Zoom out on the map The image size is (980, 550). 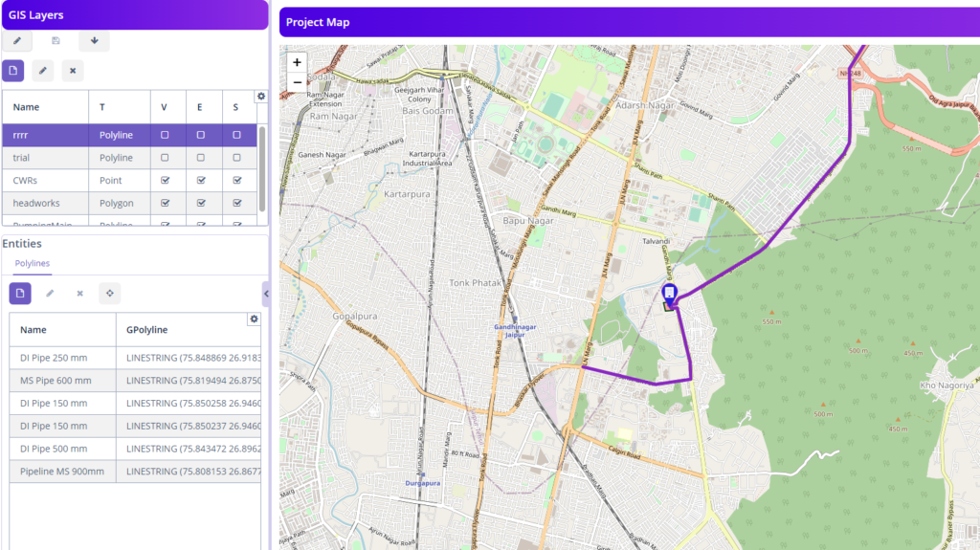tap(297, 82)
